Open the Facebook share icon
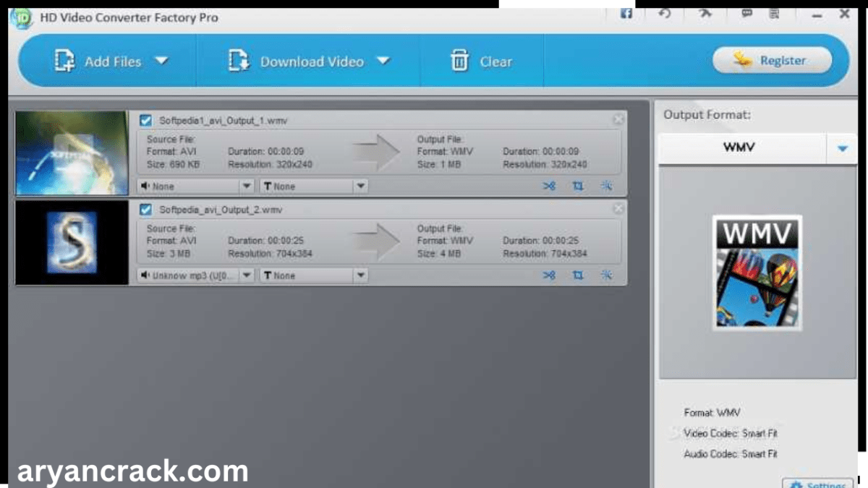This screenshot has width=868, height=488. [626, 14]
